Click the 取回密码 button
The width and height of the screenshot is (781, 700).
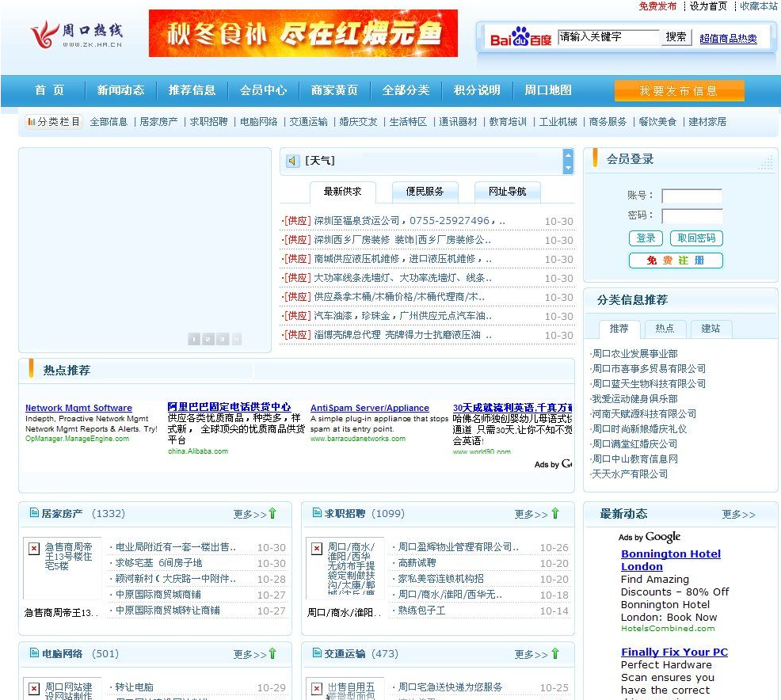tap(696, 238)
